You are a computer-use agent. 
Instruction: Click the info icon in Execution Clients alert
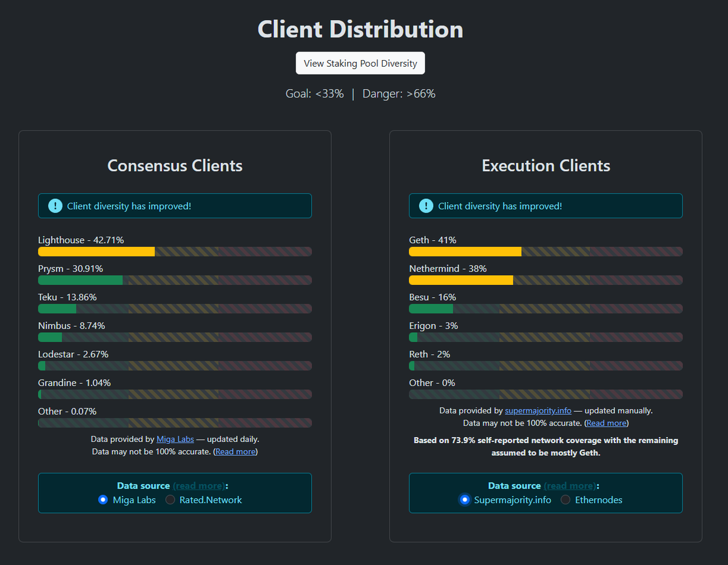tap(426, 206)
